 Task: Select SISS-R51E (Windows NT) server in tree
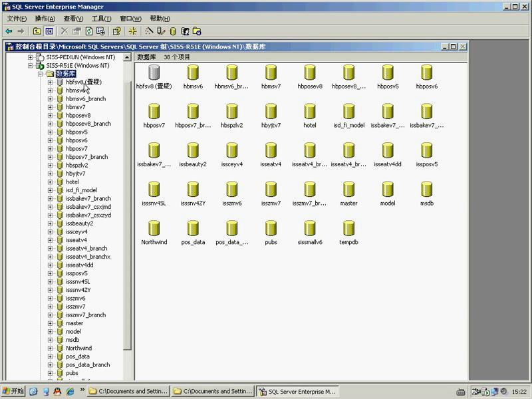pos(78,65)
